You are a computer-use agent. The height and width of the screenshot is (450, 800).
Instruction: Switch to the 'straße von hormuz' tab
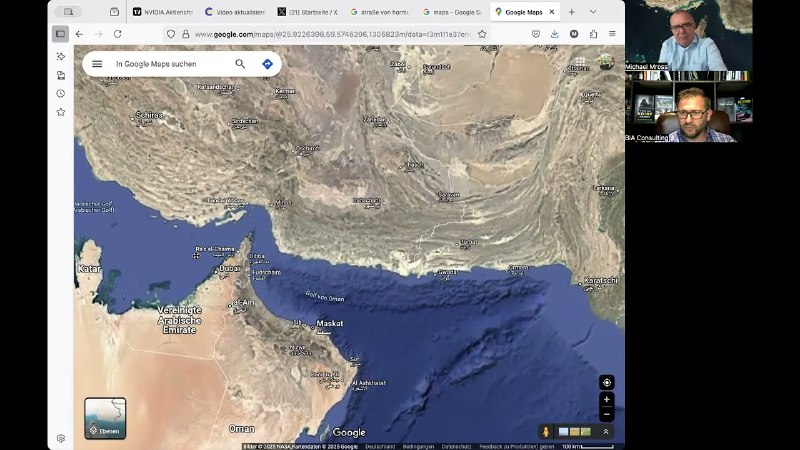pos(380,12)
